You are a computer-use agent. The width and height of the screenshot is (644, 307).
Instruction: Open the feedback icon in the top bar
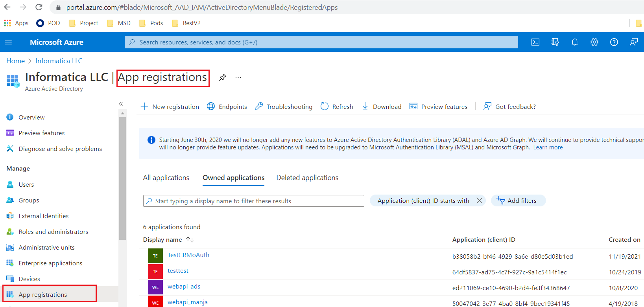click(x=634, y=42)
